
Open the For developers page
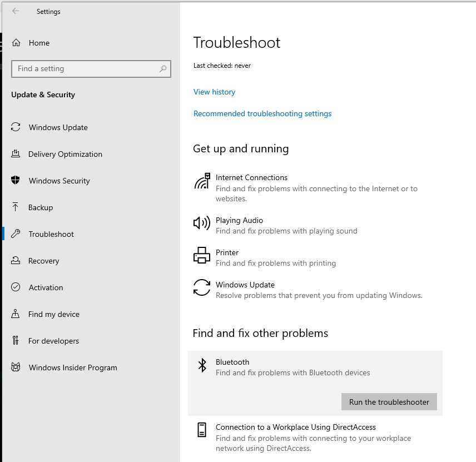tap(53, 341)
